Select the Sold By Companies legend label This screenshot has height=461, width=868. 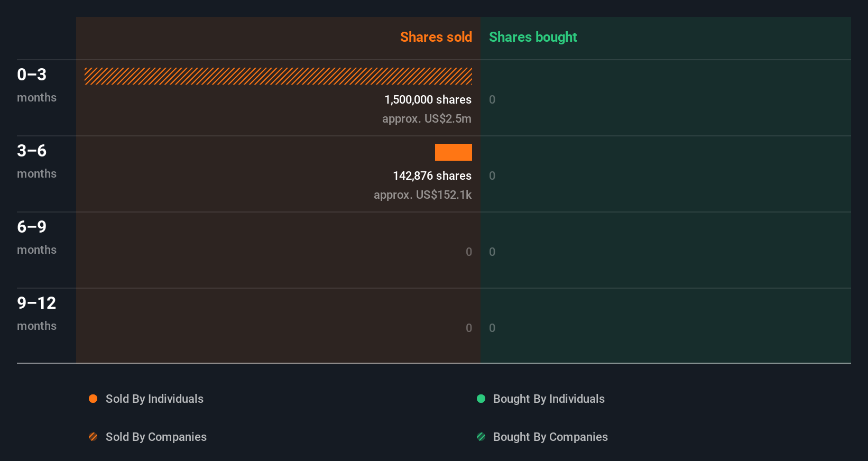click(156, 437)
